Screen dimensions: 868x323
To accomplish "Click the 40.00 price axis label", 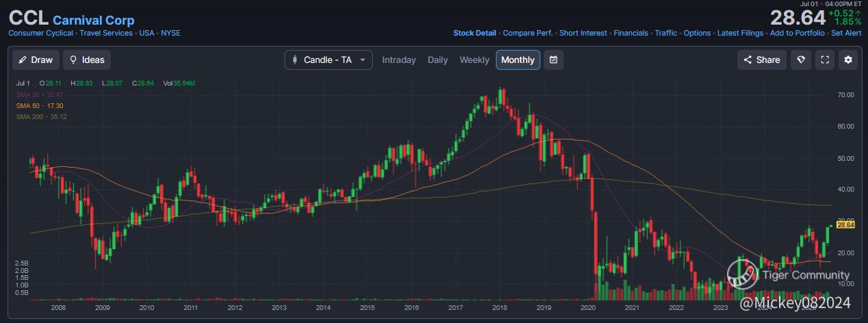I will coord(846,190).
